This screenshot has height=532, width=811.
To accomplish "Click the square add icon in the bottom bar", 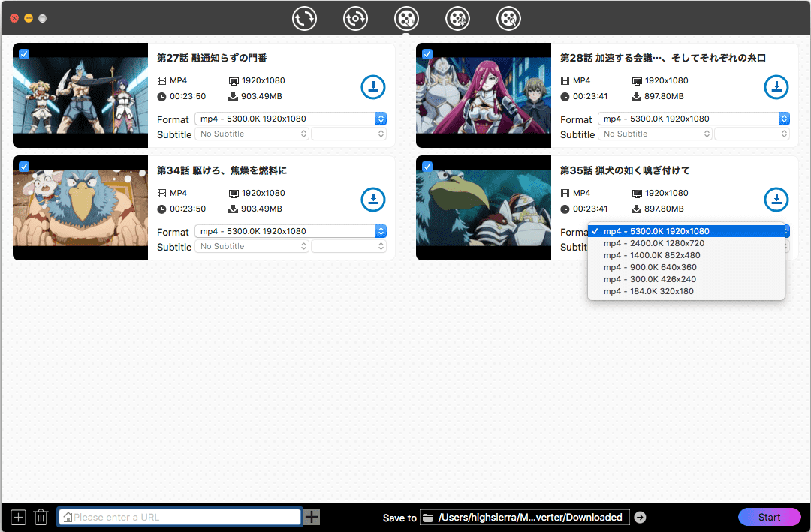I will click(x=18, y=517).
